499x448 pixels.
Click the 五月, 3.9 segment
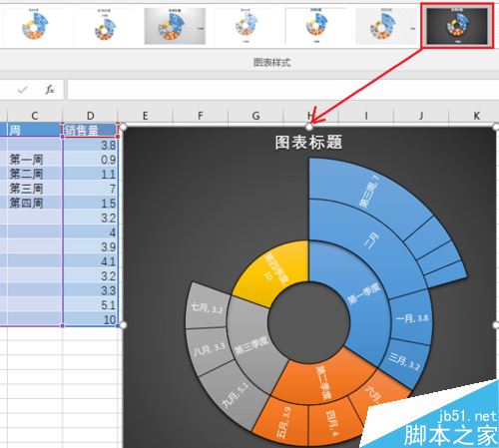282,422
